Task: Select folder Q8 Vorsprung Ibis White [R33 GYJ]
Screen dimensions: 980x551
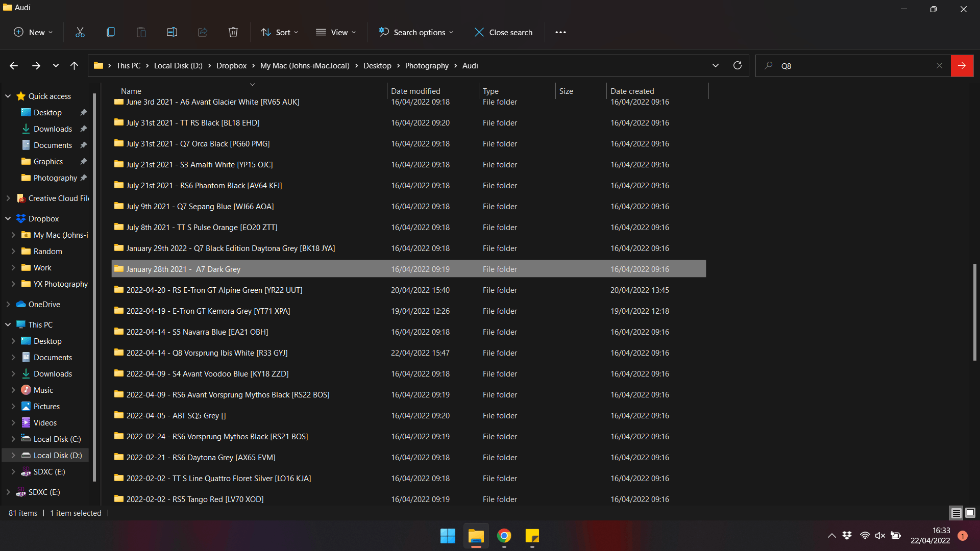Action: [408, 353]
